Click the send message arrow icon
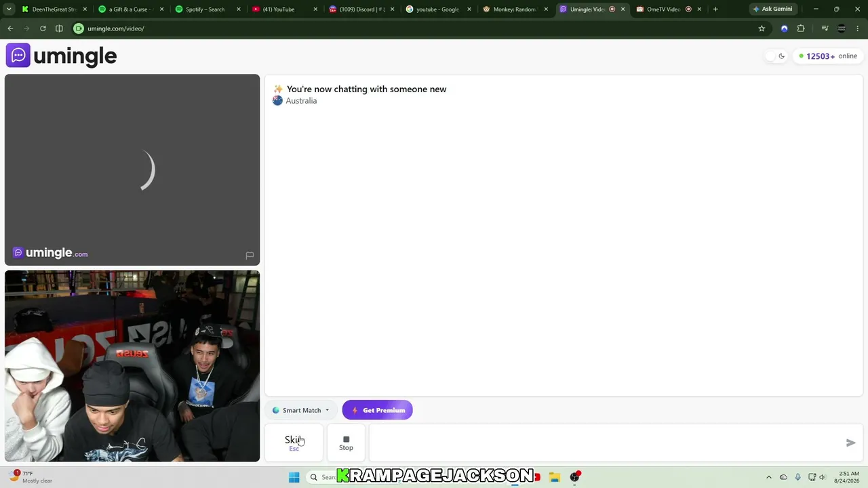 (x=850, y=443)
